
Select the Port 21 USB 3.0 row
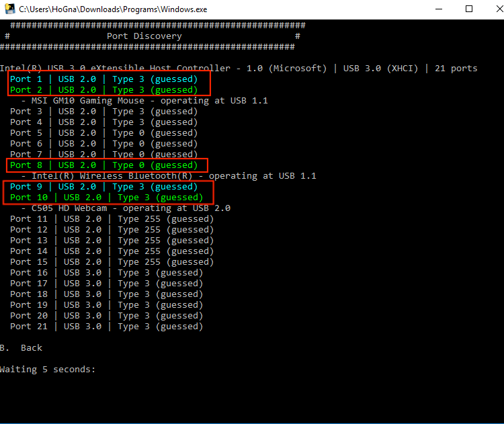106,327
